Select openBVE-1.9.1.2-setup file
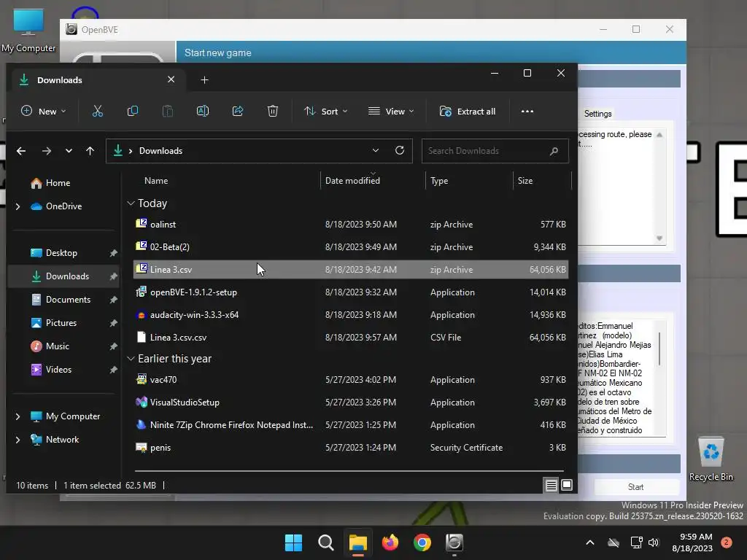Viewport: 747px width, 560px height. tap(351, 292)
